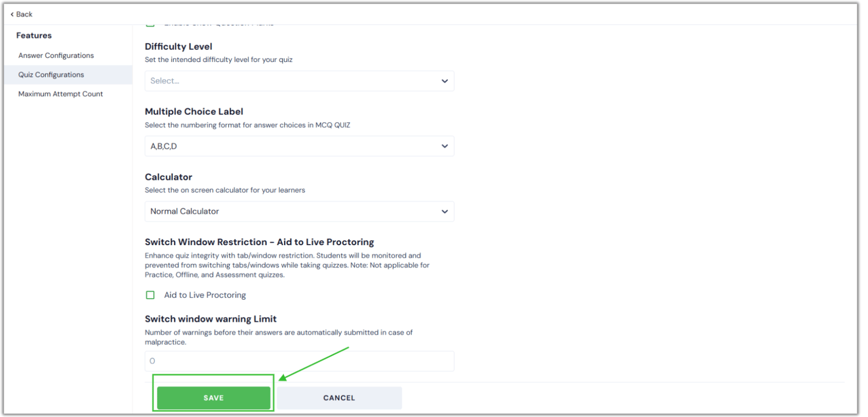Open the Normal Calculator dropdown
The image size is (868, 417).
coord(293,212)
